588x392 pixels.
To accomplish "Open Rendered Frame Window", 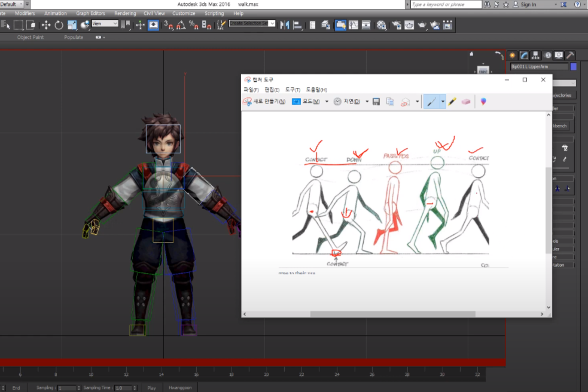I will click(x=409, y=25).
